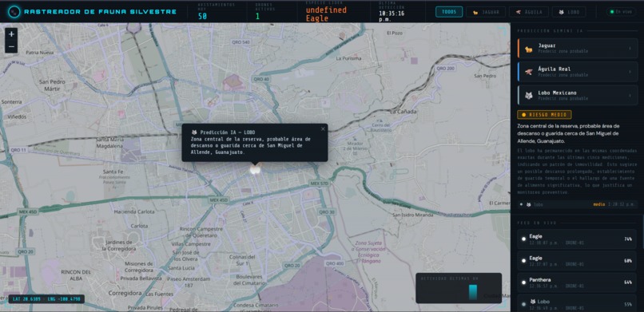Click the Rastreador de Fauna Silvestre title

coord(101,12)
